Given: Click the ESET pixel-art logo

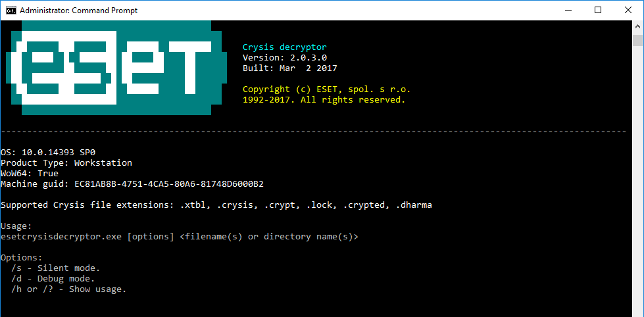Looking at the screenshot, I should (x=116, y=68).
